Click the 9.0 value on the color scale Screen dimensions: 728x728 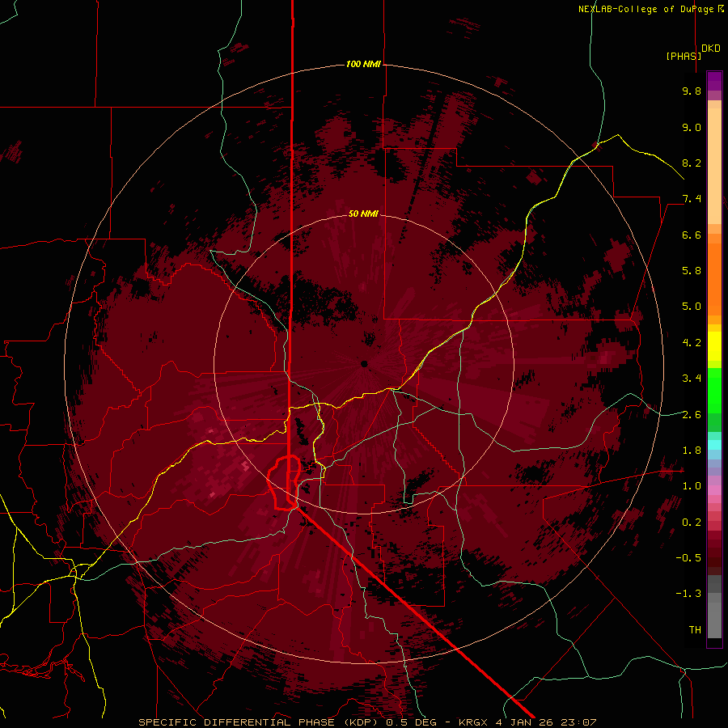[x=692, y=127]
